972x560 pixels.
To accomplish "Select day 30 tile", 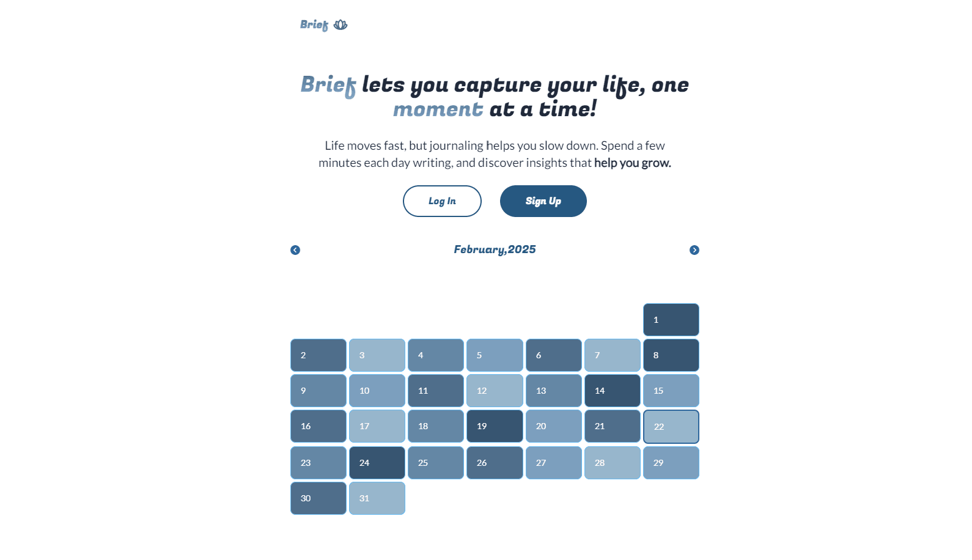I will [x=318, y=498].
